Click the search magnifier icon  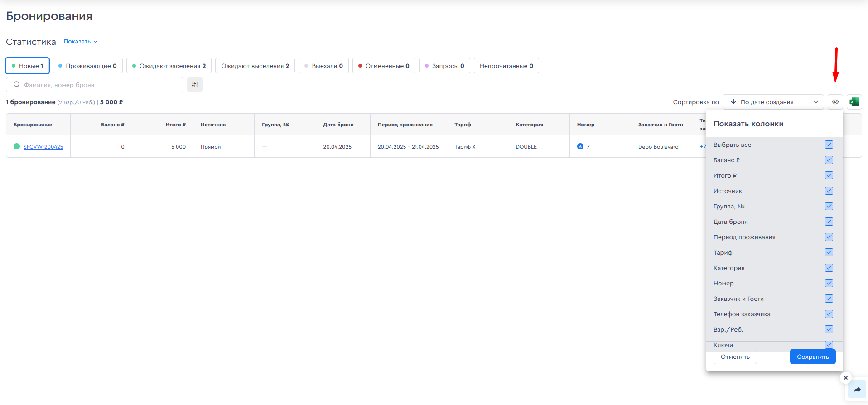coord(17,85)
